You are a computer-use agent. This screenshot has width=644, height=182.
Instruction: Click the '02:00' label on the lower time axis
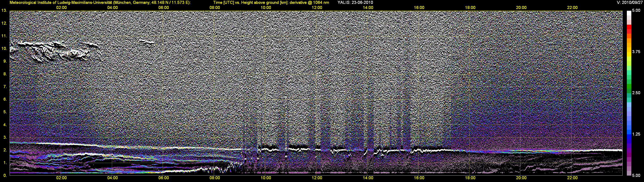[61, 178]
